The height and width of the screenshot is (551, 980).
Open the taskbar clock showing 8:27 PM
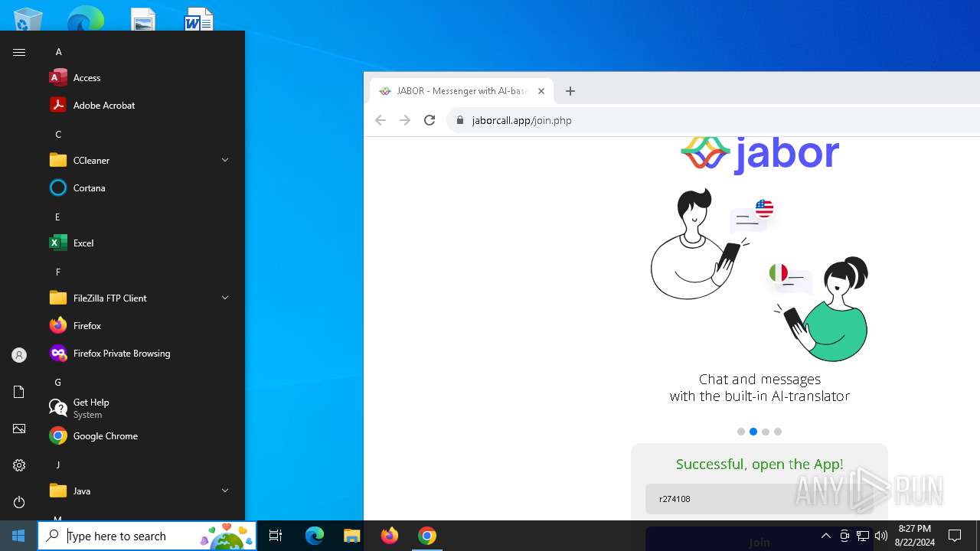(915, 536)
